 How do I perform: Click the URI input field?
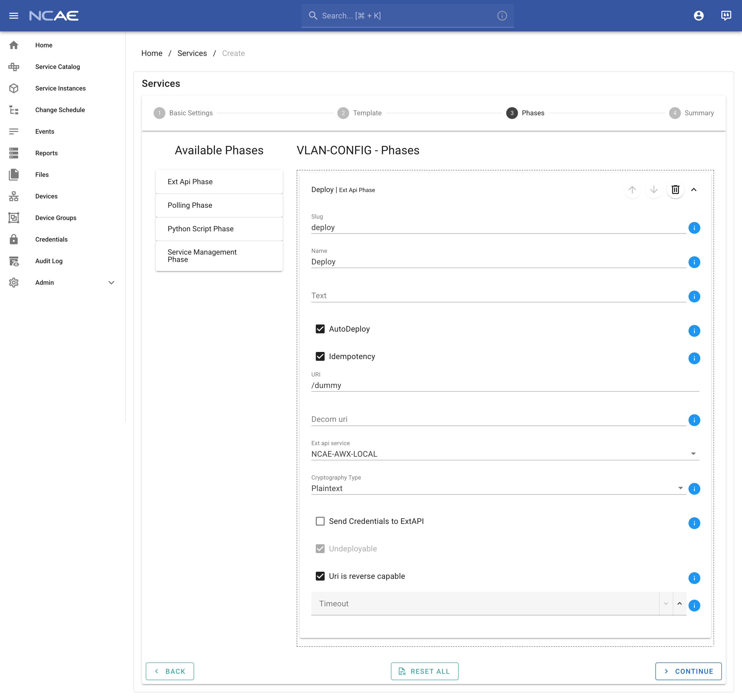(505, 386)
